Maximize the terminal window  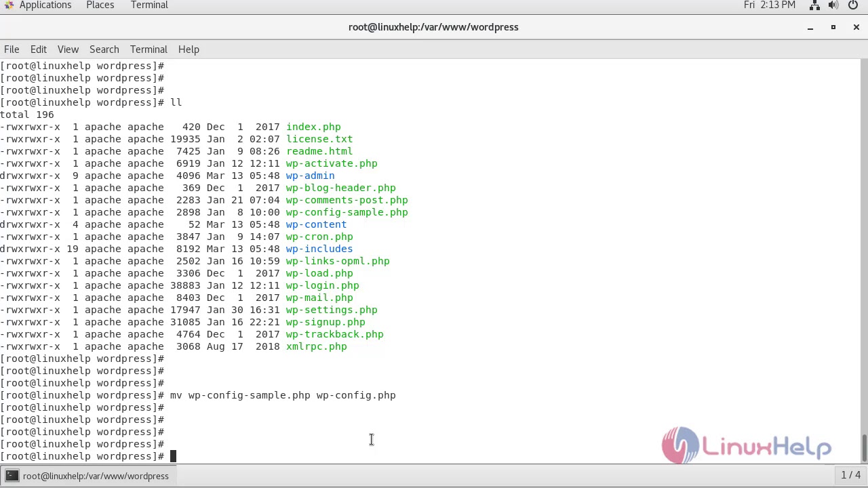pos(833,27)
